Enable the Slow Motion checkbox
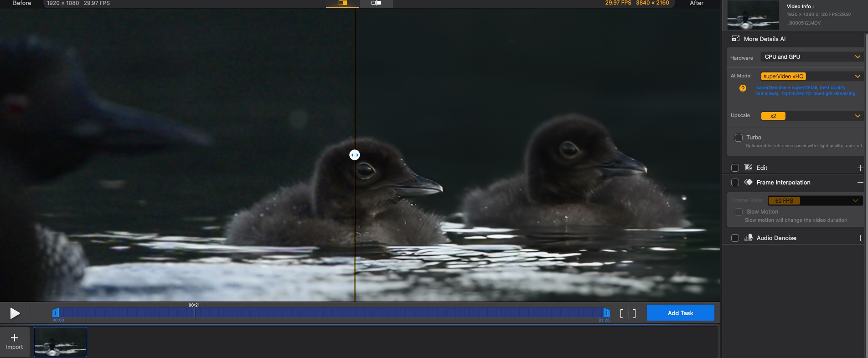The image size is (868, 358). click(x=739, y=212)
